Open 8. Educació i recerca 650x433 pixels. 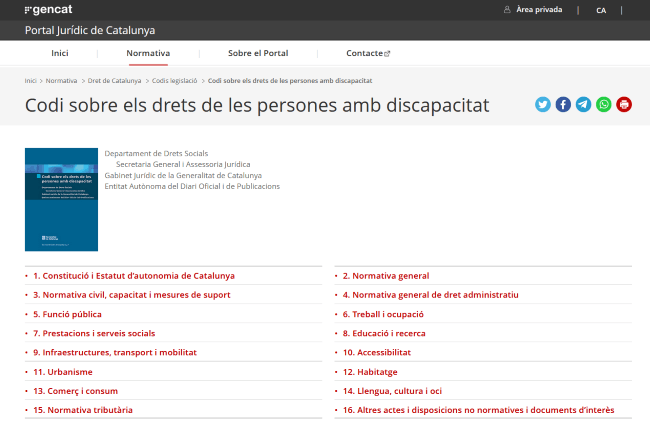tap(384, 334)
